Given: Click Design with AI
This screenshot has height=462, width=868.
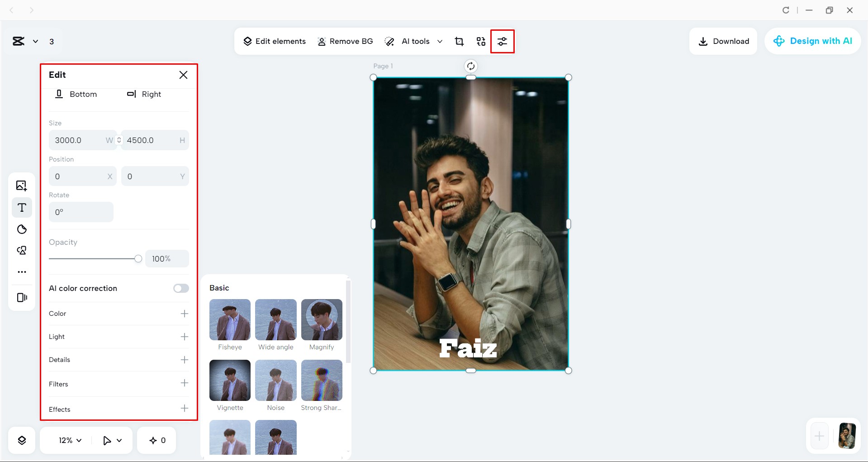Looking at the screenshot, I should coord(812,41).
